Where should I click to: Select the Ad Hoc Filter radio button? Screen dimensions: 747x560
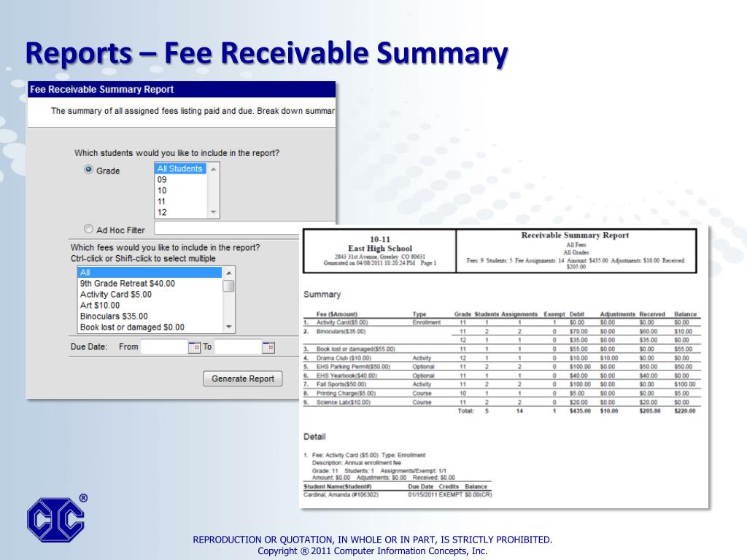point(88,229)
